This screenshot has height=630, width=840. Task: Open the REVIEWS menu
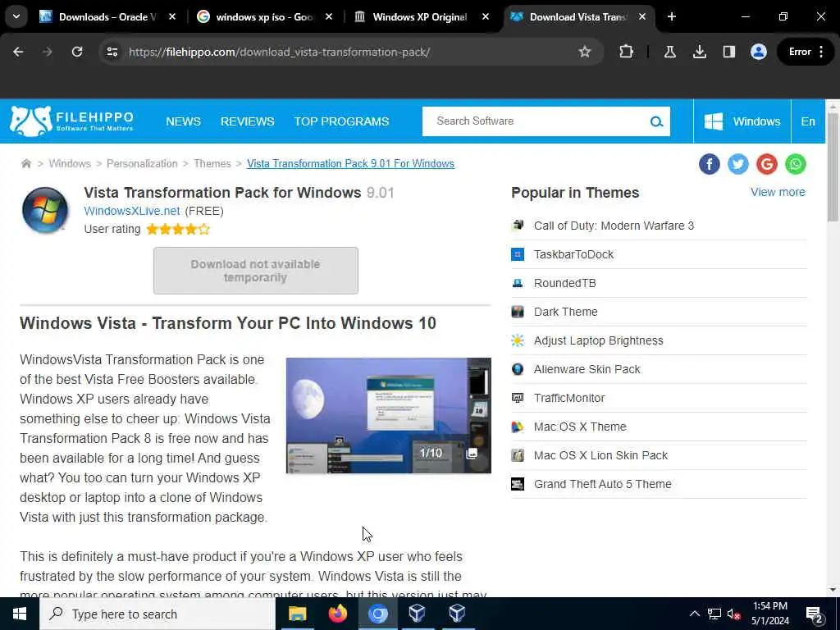click(x=248, y=121)
